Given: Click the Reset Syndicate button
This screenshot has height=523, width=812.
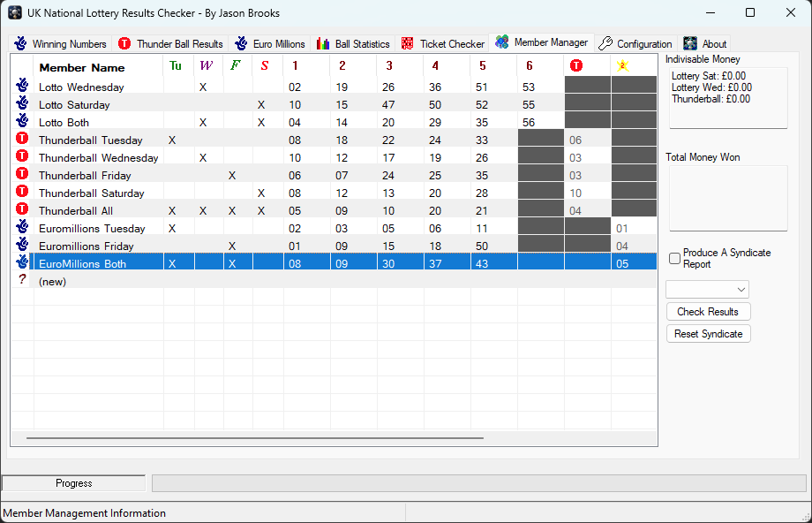Looking at the screenshot, I should coord(708,334).
